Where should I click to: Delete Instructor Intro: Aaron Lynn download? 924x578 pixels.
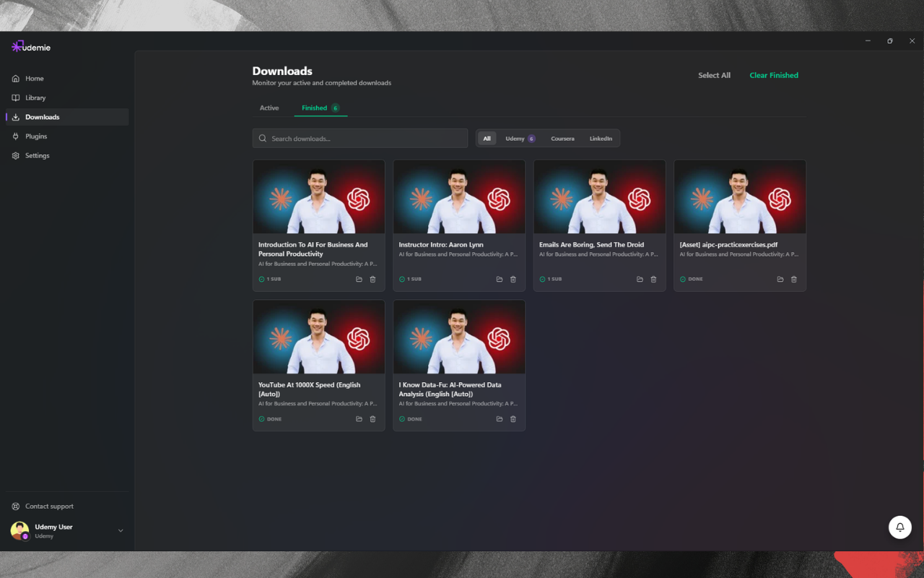pyautogui.click(x=513, y=279)
